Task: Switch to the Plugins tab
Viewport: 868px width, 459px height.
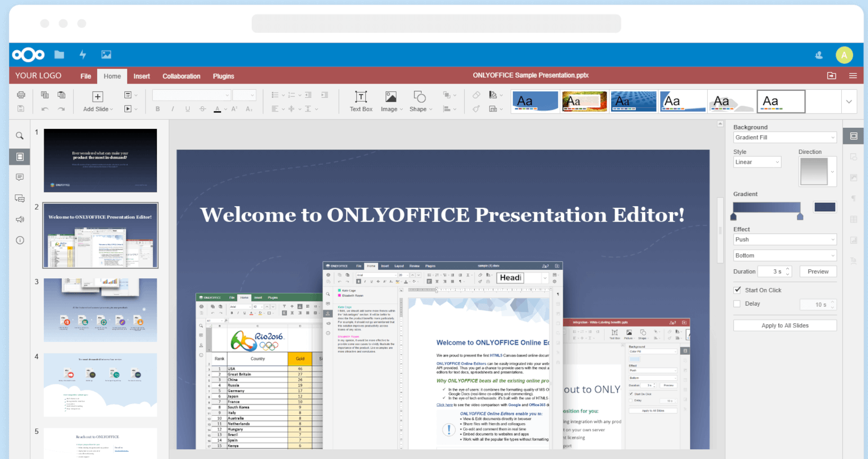Action: (223, 76)
